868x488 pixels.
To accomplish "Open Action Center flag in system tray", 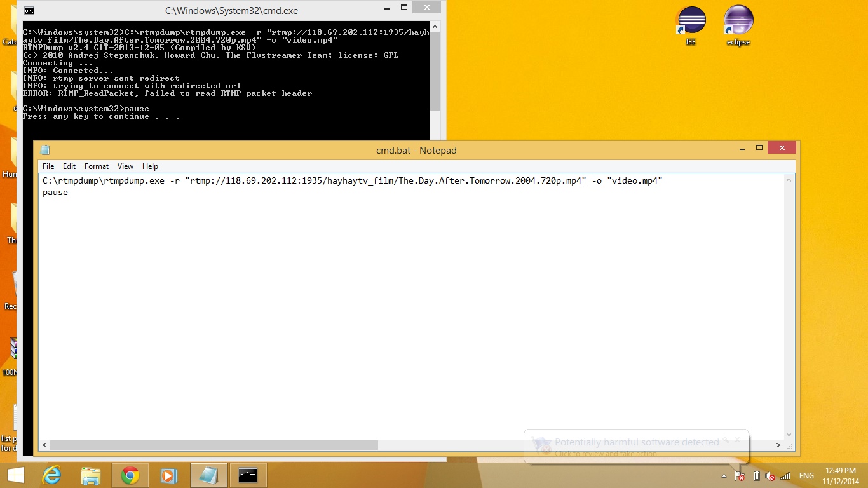I will pos(740,476).
